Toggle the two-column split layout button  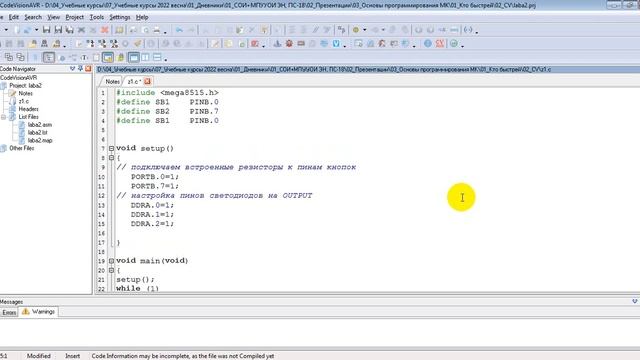(145, 57)
